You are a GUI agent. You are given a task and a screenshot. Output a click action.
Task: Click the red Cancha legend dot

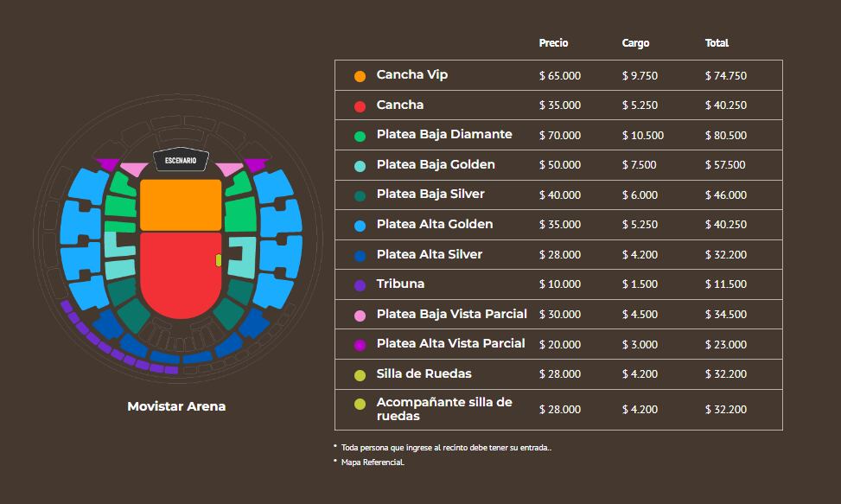[x=360, y=106]
